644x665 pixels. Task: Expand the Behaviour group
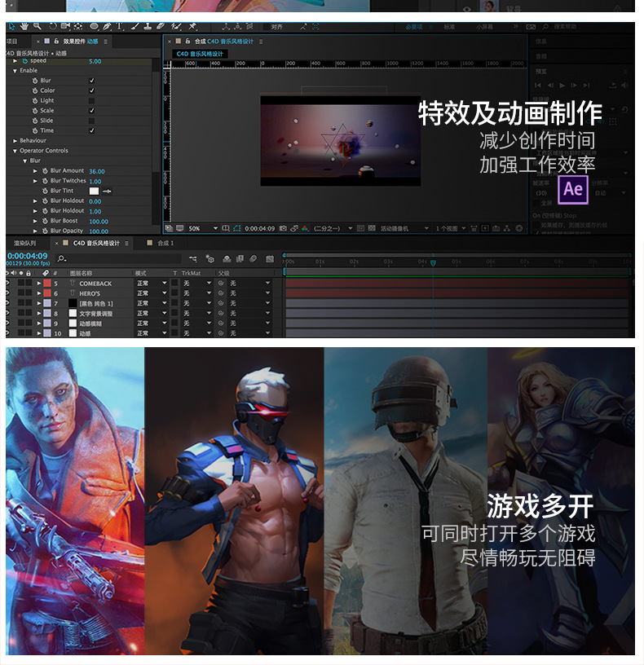point(15,140)
